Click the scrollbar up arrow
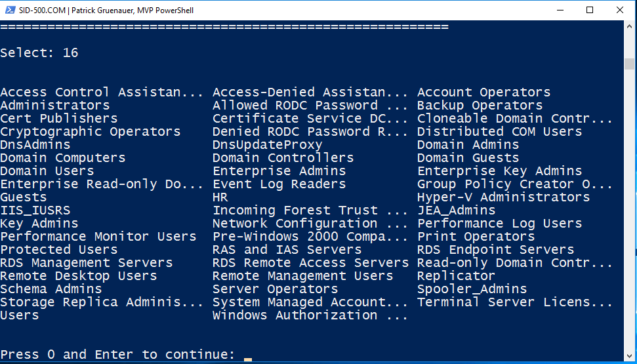Image resolution: width=637 pixels, height=364 pixels. (x=629, y=29)
